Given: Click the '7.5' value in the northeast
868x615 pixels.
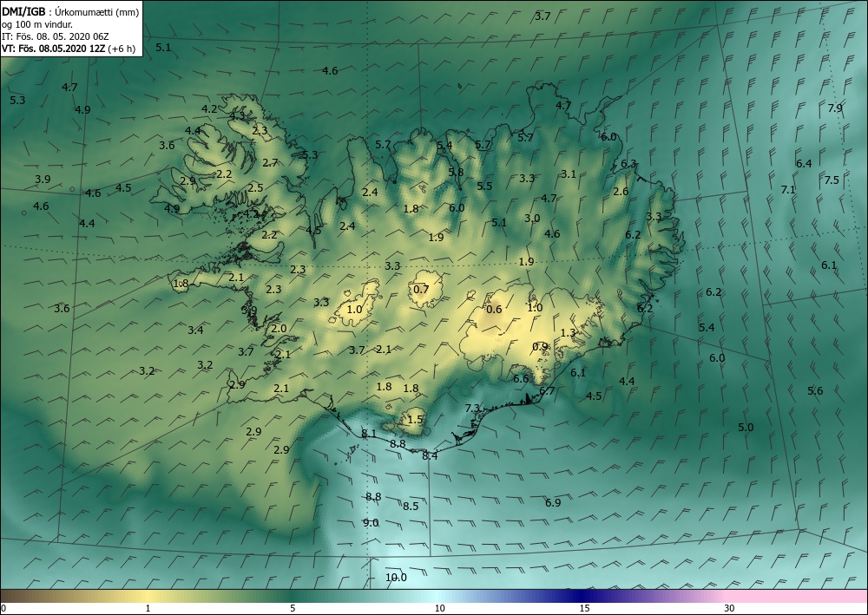Looking at the screenshot, I should 832,180.
